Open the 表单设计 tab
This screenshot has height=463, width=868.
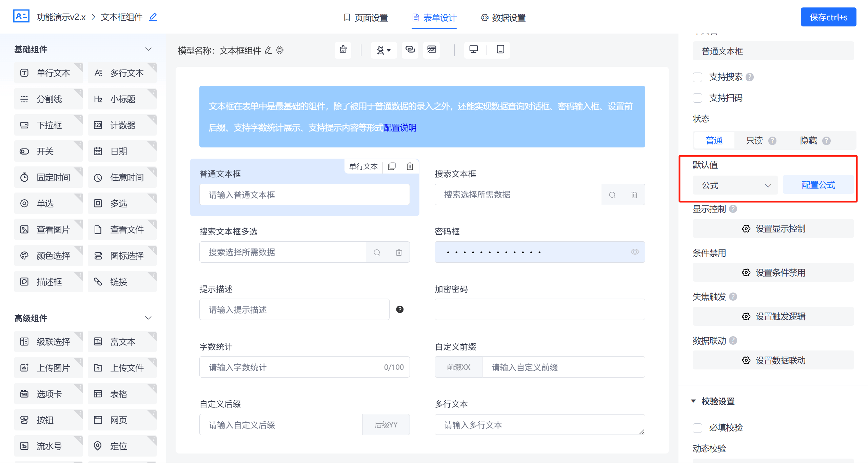pyautogui.click(x=434, y=18)
